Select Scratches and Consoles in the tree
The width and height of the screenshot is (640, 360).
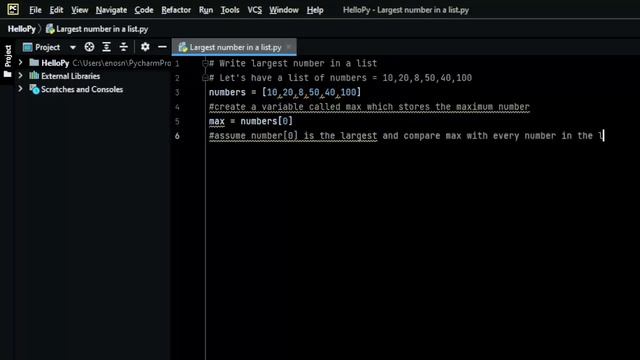pos(82,89)
